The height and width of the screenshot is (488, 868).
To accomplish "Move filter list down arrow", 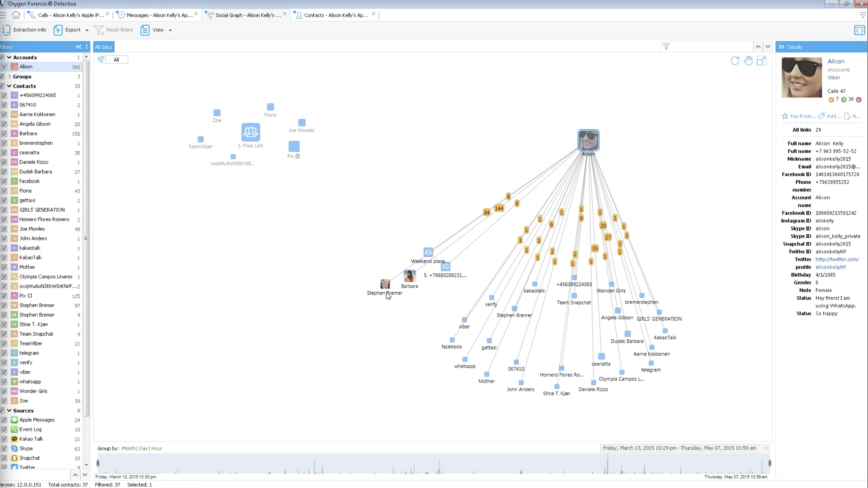I will 85,475.
